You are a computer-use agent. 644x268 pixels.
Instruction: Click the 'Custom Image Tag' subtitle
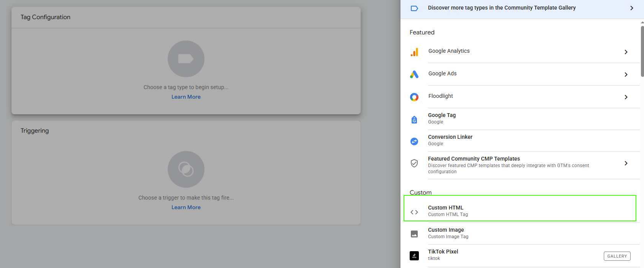(448, 237)
